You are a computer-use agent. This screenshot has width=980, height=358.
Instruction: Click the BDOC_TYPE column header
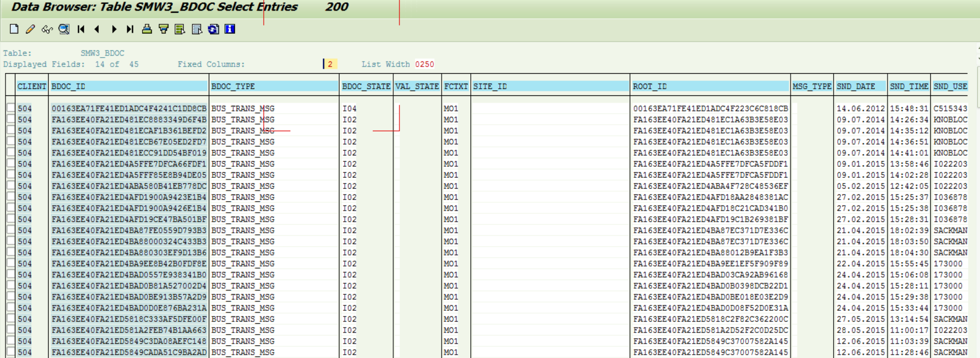[274, 86]
